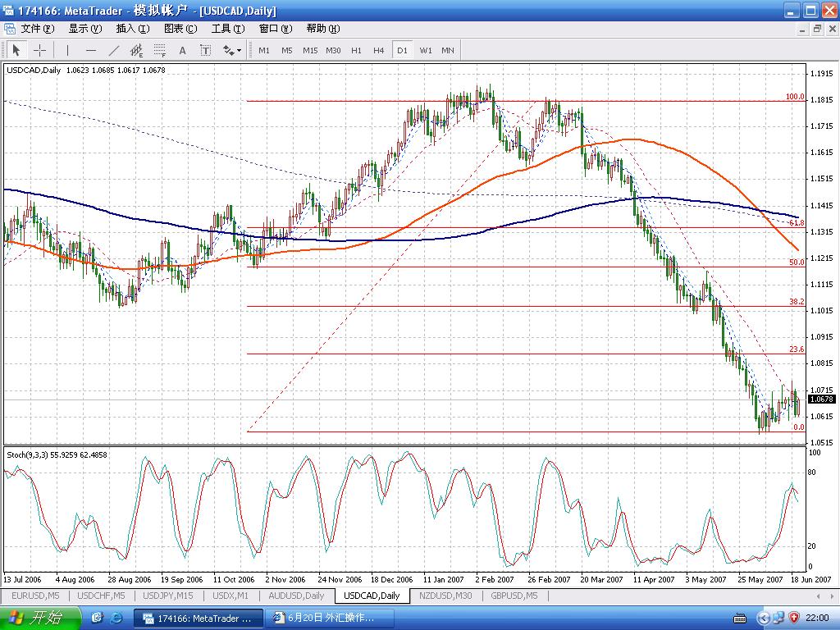Select the Fibonacci retracement tool
The height and width of the screenshot is (630, 840).
click(159, 50)
